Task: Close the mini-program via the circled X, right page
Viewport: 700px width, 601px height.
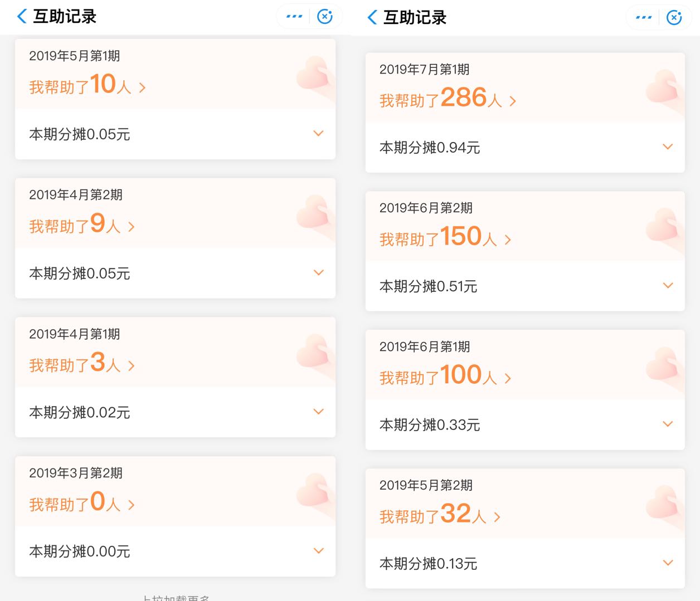Action: click(674, 17)
